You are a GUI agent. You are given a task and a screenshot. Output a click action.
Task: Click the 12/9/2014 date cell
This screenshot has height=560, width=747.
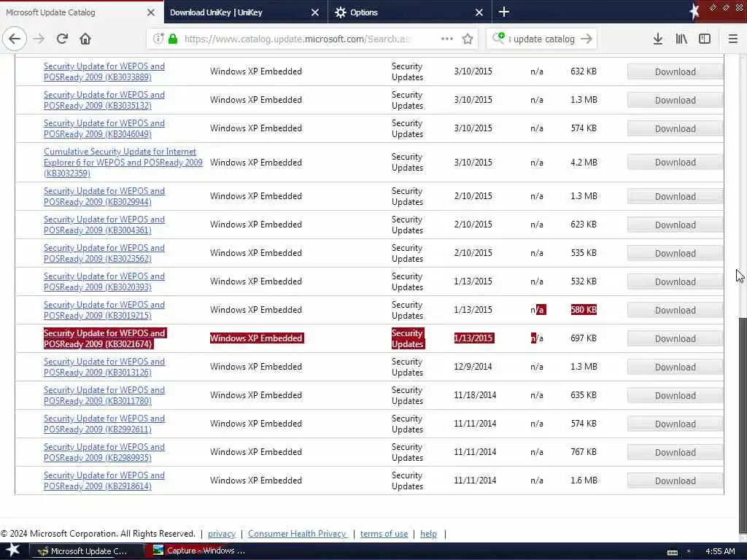(473, 367)
